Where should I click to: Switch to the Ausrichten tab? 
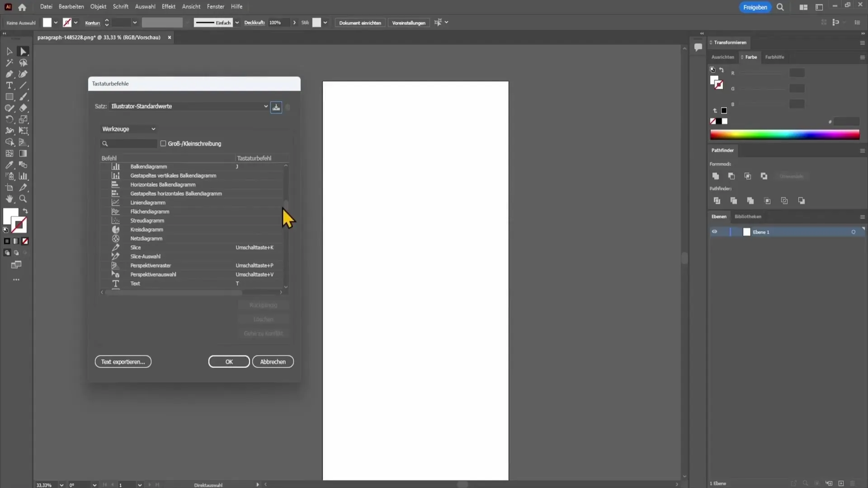[722, 57]
